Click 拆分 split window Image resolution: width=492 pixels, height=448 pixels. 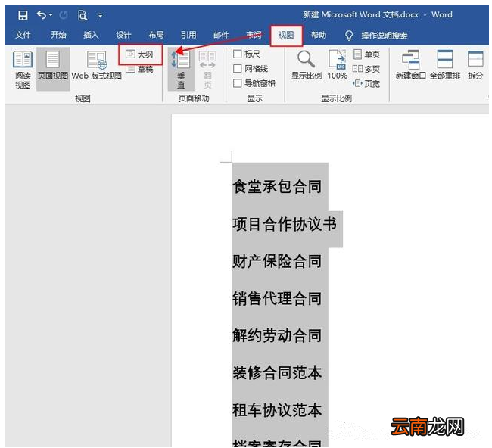pos(475,65)
